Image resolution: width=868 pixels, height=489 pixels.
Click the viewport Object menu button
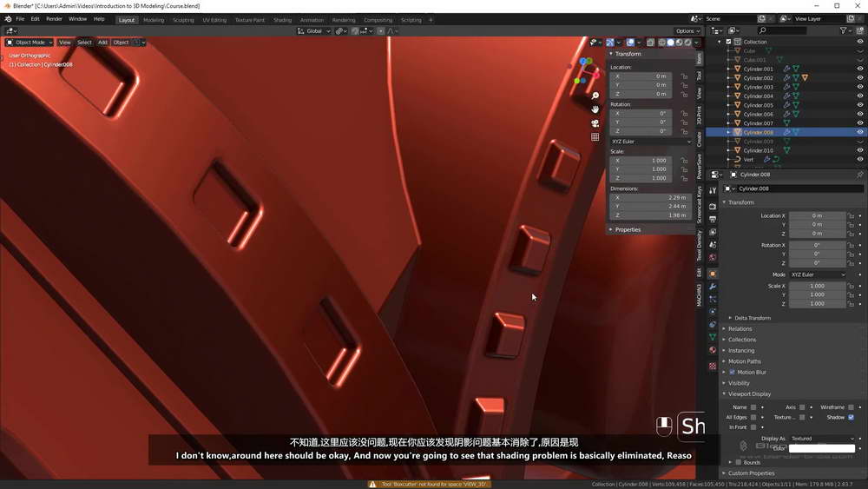click(x=121, y=42)
